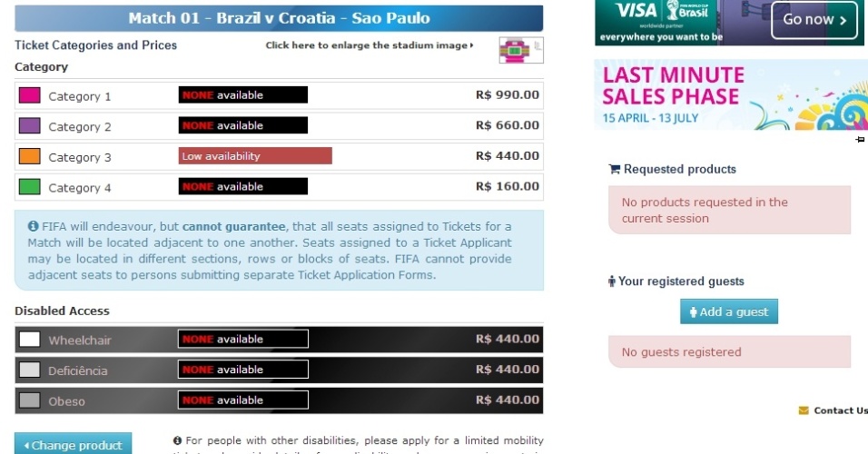Click the Brasil World Cup logo in Visa banner
This screenshot has width=868, height=454.
pyautogui.click(x=687, y=11)
